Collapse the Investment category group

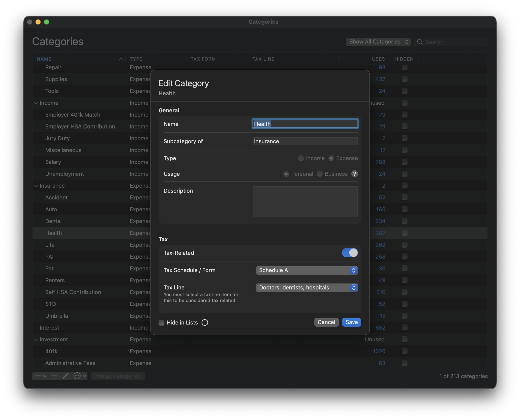(36, 340)
